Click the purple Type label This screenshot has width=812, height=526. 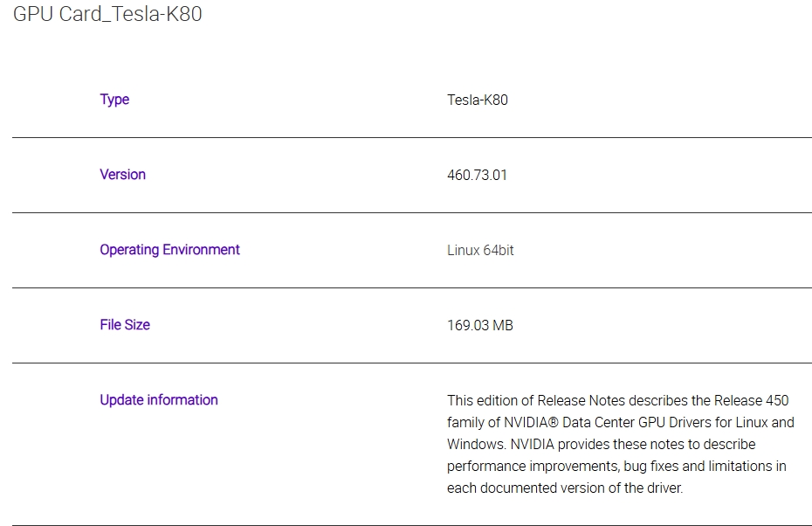click(114, 100)
